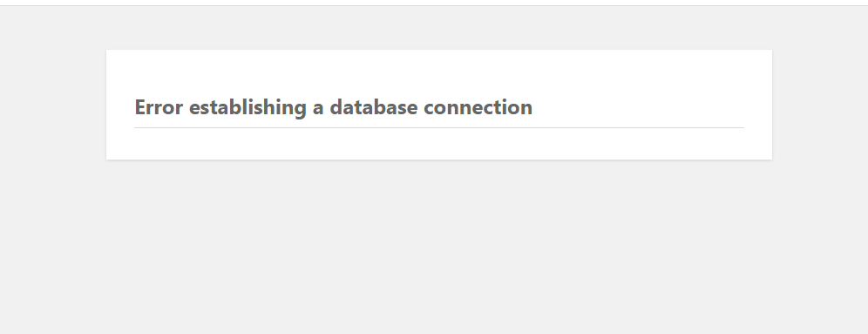Click the horizontal divider under the error heading
The width and height of the screenshot is (868, 334).
coord(439,127)
